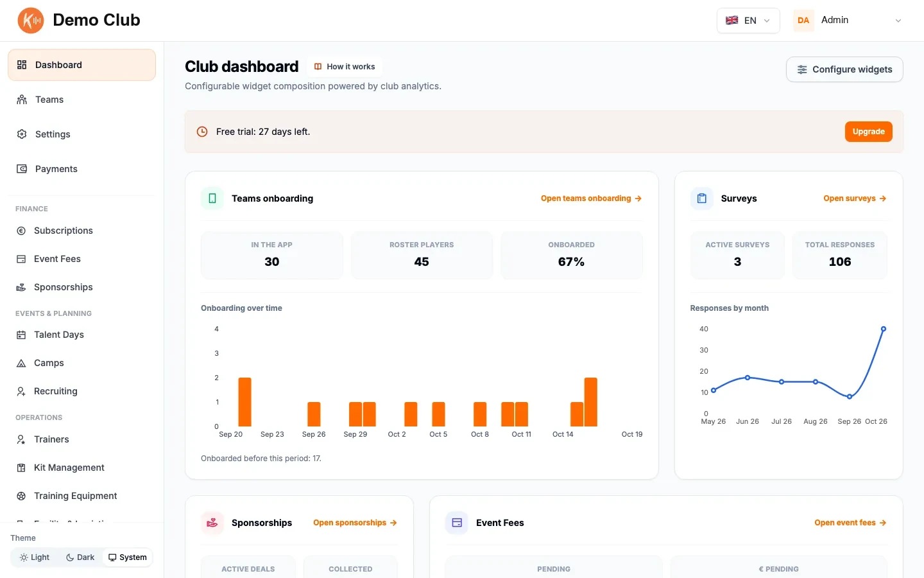Click Configure widgets button
This screenshot has width=924, height=578.
coord(844,69)
